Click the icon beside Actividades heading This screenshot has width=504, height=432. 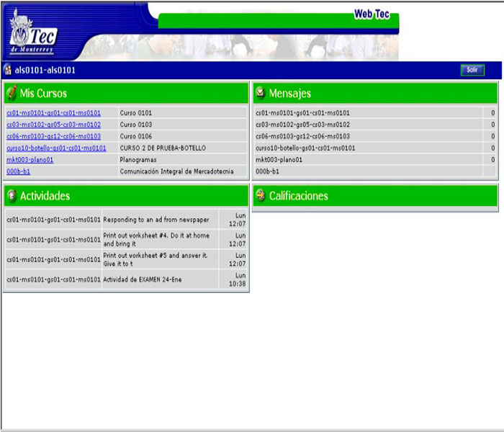click(12, 195)
